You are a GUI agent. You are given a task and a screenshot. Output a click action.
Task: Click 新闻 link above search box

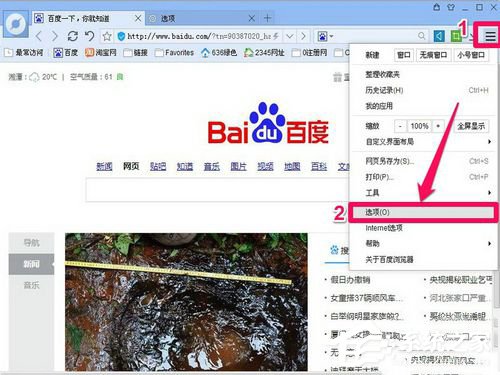click(x=104, y=166)
